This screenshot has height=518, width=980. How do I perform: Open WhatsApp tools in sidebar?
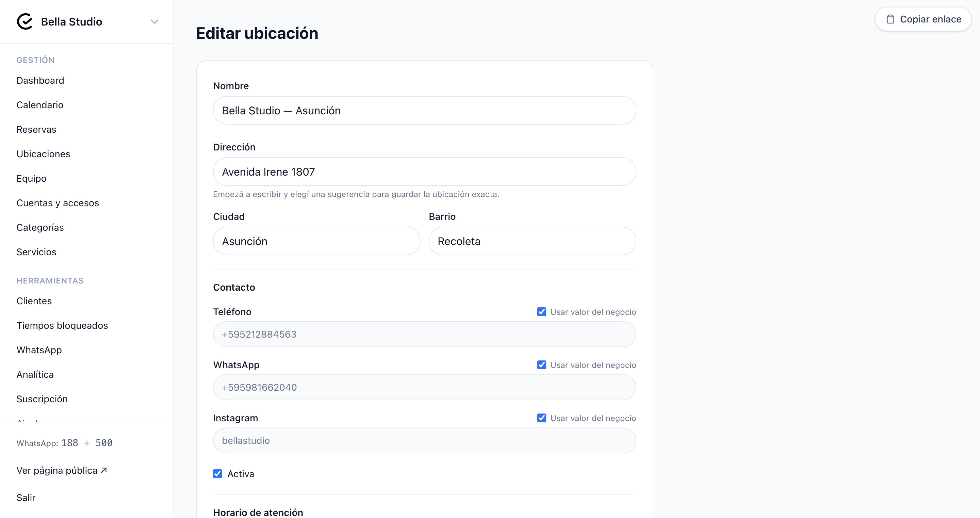(39, 350)
